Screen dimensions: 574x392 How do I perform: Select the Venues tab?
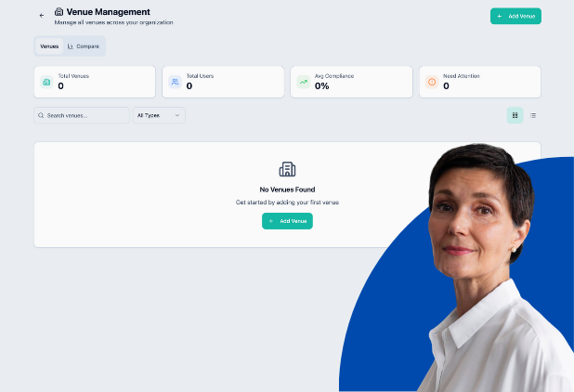pyautogui.click(x=49, y=46)
